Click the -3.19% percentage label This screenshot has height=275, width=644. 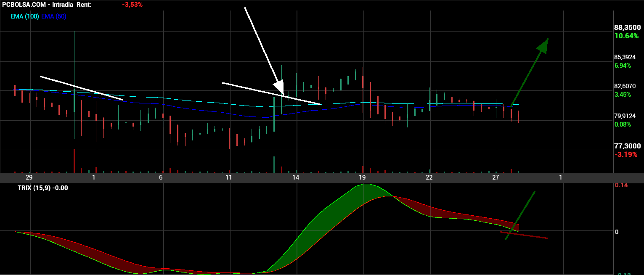(626, 154)
